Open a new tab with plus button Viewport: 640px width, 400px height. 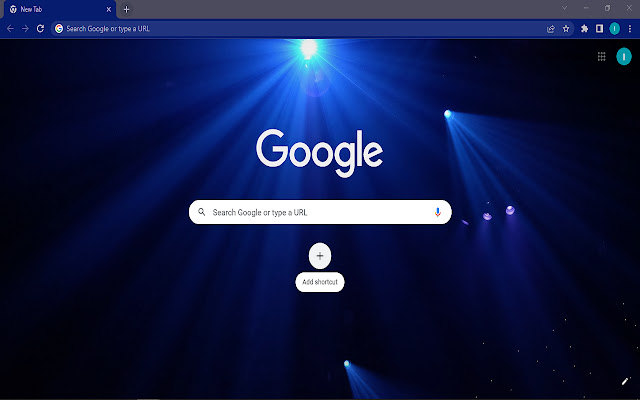coord(127,9)
